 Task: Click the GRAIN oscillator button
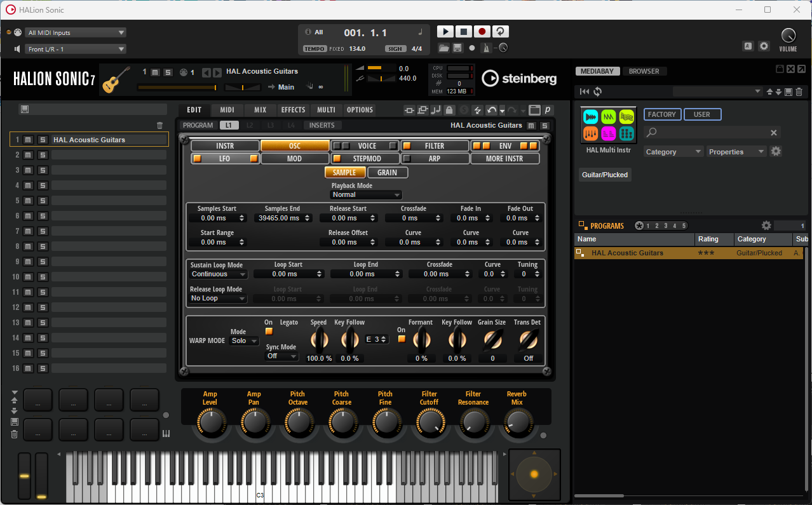tap(388, 172)
